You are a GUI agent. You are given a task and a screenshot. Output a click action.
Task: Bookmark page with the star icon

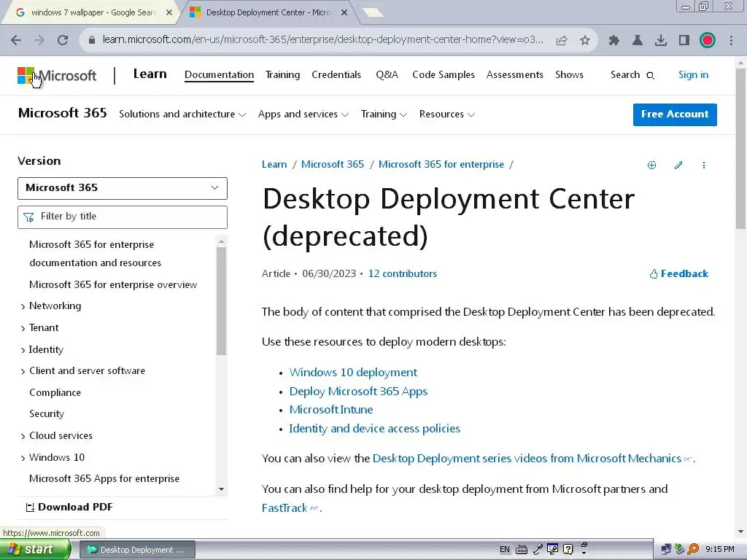[x=585, y=40]
